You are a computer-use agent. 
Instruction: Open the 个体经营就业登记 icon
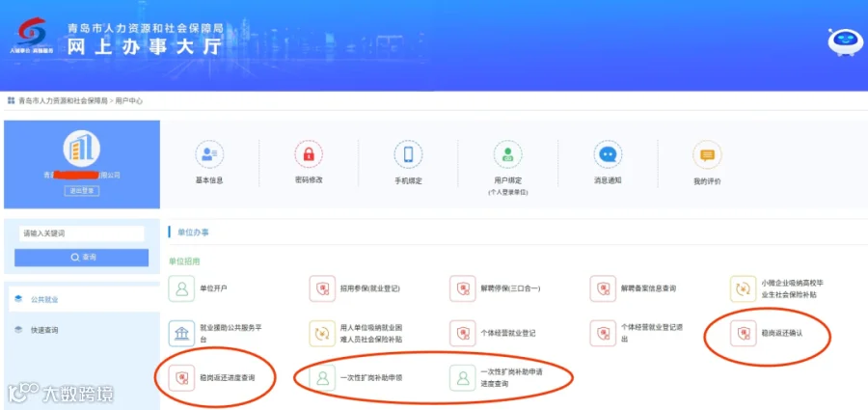coord(463,334)
